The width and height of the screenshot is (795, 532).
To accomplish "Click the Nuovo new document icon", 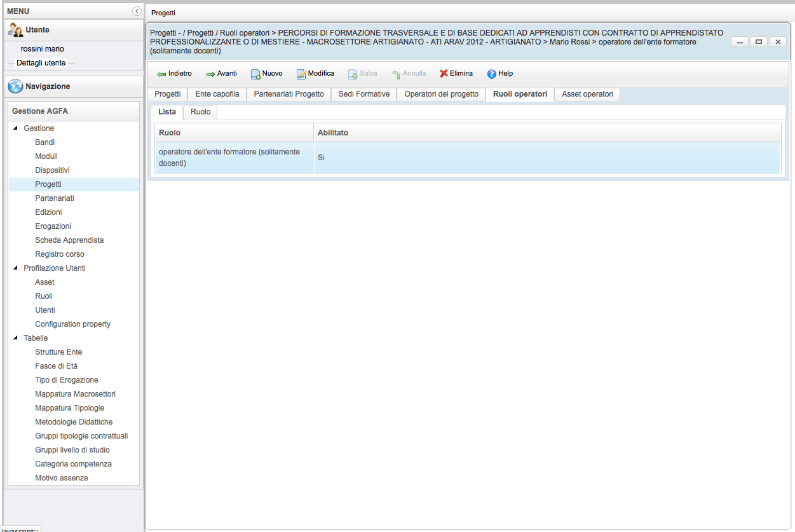I will [x=255, y=74].
